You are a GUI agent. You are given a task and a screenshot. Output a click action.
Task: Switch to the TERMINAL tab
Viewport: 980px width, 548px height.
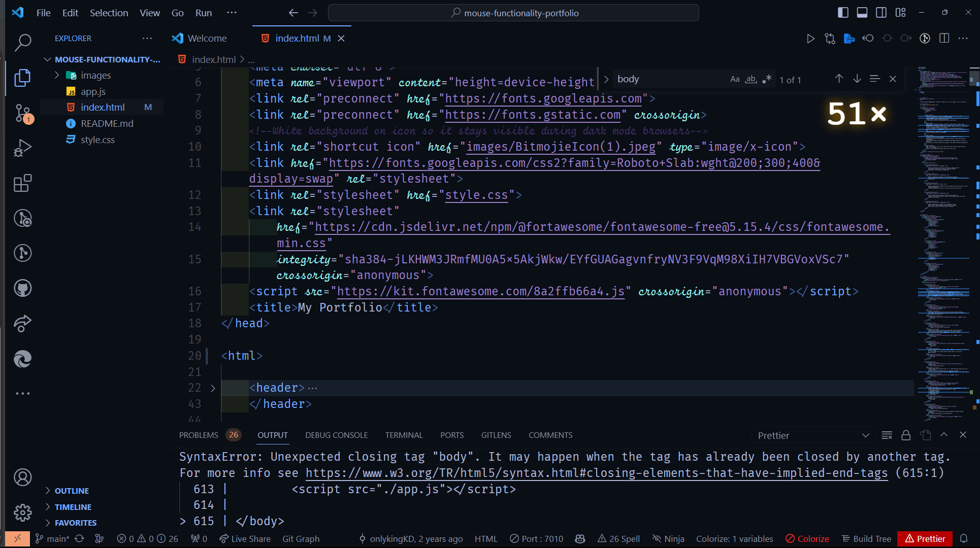click(x=404, y=435)
